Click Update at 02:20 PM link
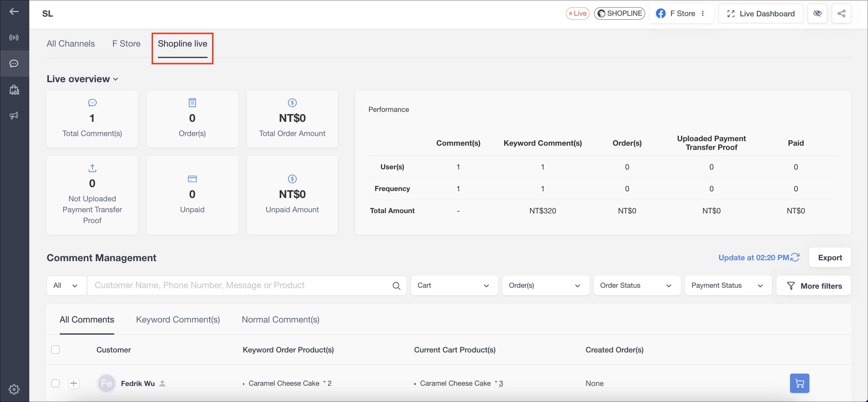The height and width of the screenshot is (402, 868). tap(754, 258)
